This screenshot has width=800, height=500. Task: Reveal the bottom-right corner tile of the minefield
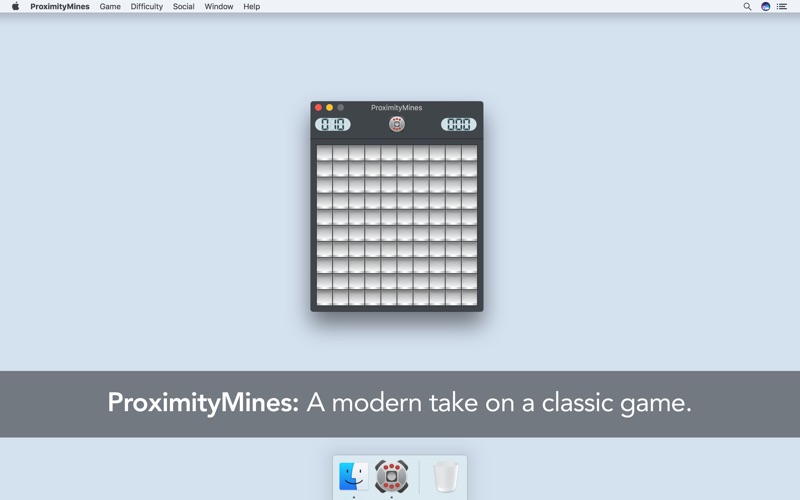(x=469, y=297)
